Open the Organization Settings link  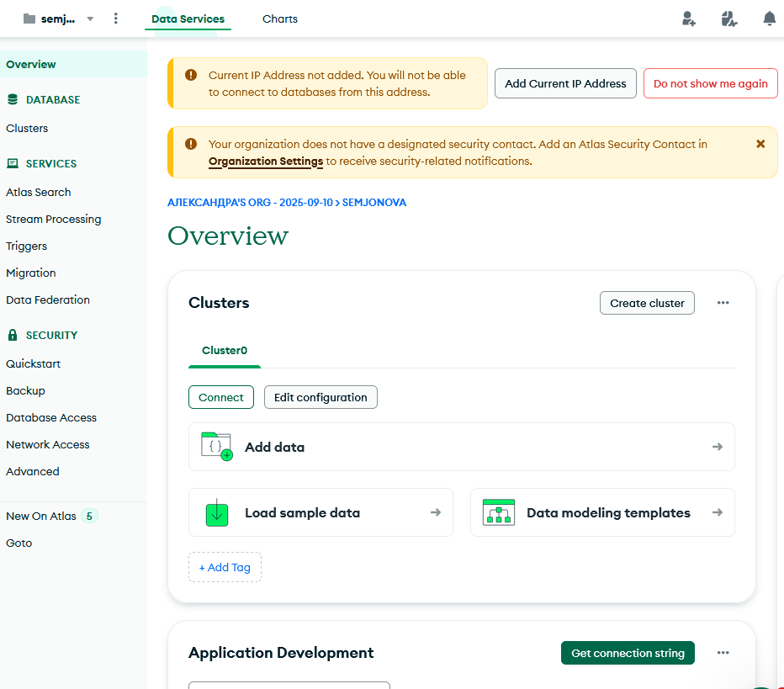(x=266, y=161)
